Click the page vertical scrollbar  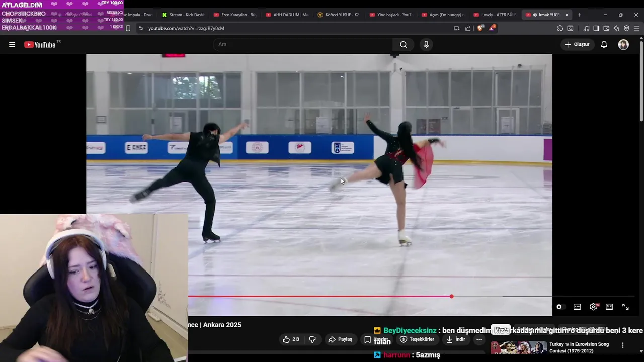coord(641,80)
